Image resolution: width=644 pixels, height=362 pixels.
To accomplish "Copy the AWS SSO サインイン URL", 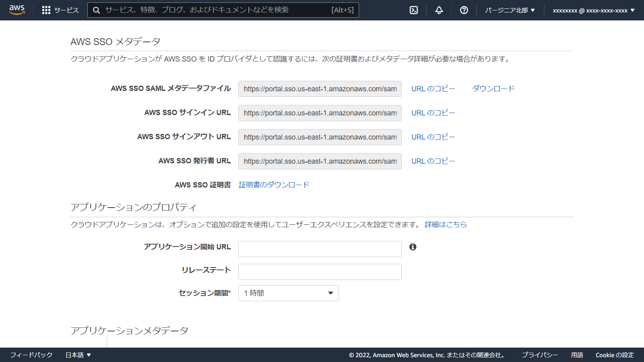I will pos(433,113).
